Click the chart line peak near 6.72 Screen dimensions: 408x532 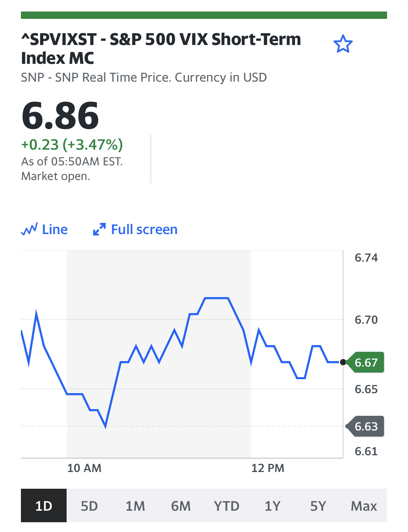(217, 298)
